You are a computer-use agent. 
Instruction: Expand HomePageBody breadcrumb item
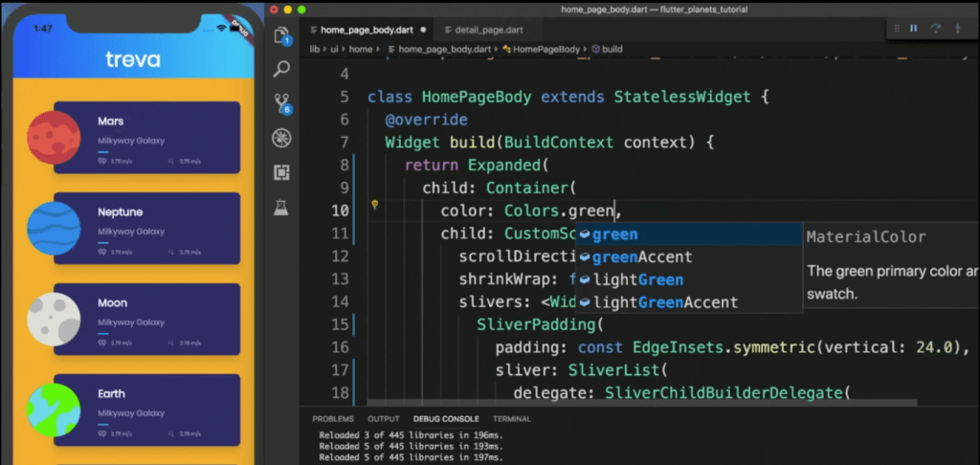546,49
